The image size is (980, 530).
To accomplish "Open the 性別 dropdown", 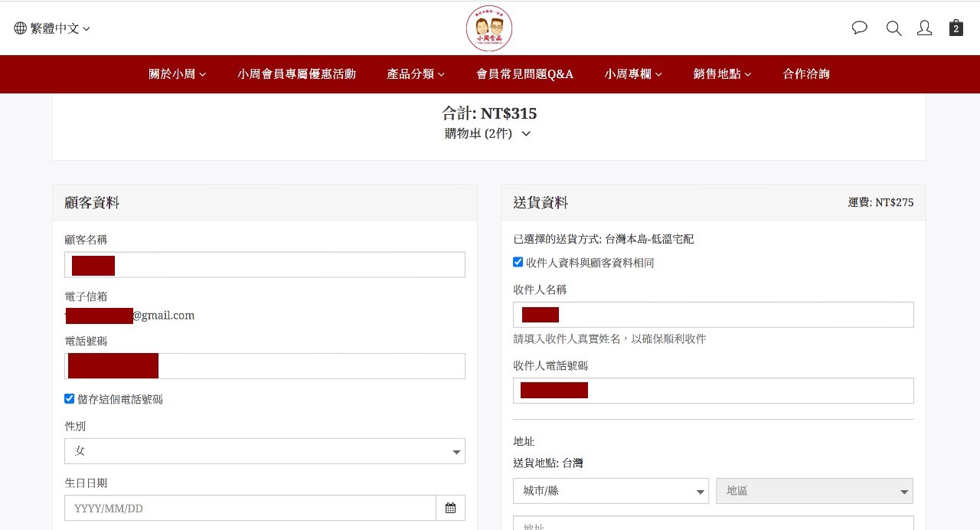I will (264, 451).
